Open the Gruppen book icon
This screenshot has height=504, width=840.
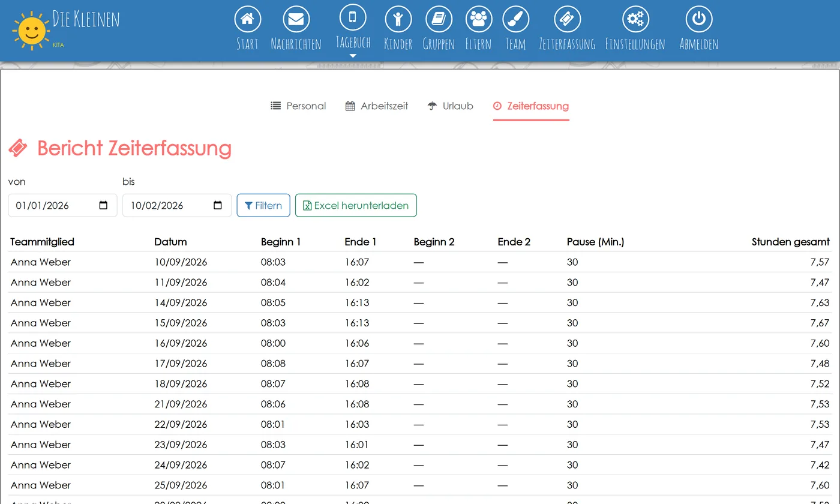(439, 19)
